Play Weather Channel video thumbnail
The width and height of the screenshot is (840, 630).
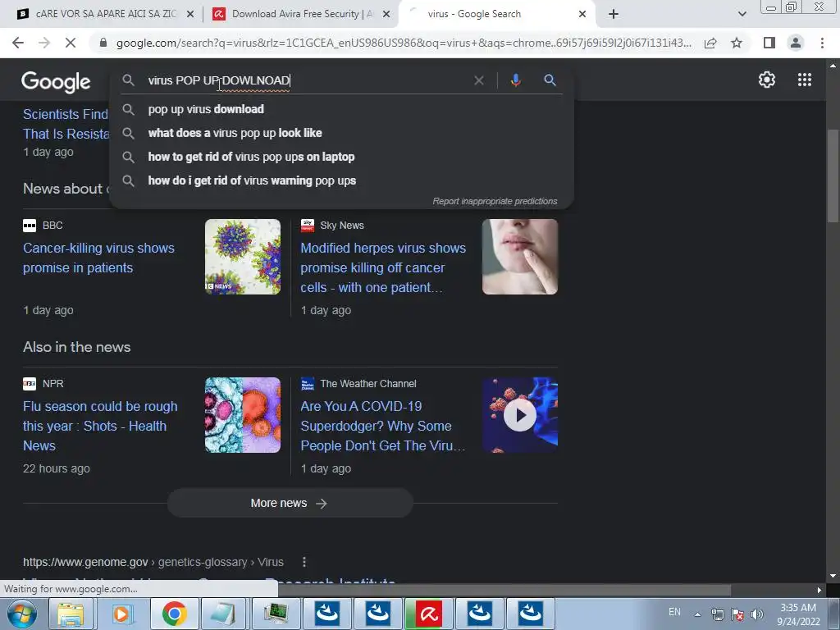[519, 415]
